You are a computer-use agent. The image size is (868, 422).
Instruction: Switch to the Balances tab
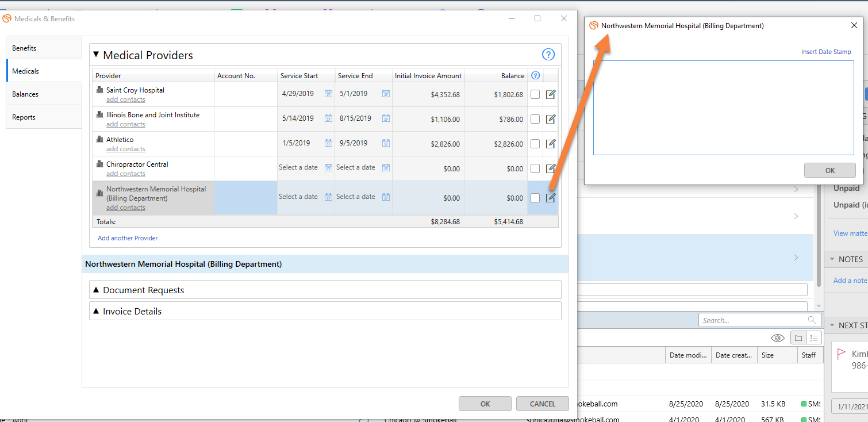point(44,94)
